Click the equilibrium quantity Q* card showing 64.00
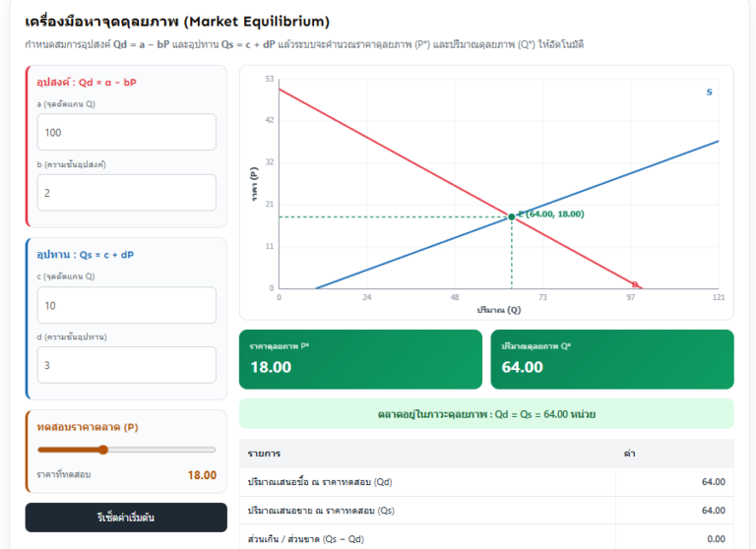Viewport: 756px width, 549px height. [x=612, y=359]
